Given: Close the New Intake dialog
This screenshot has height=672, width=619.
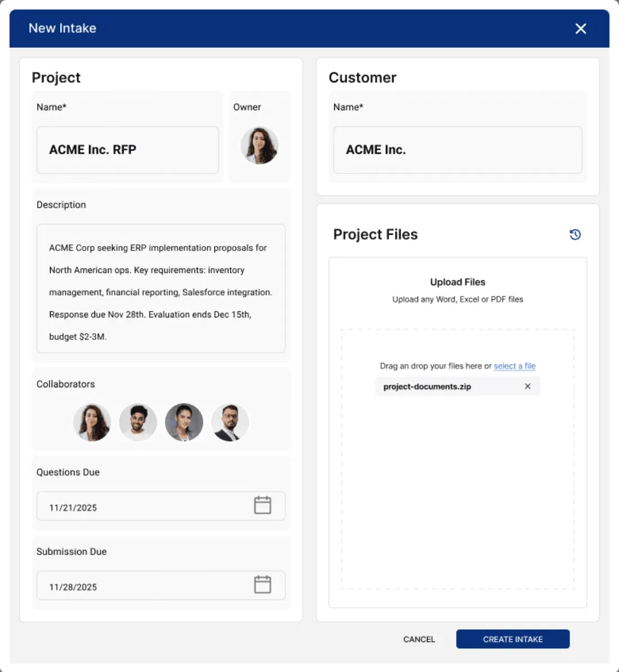Looking at the screenshot, I should (580, 29).
